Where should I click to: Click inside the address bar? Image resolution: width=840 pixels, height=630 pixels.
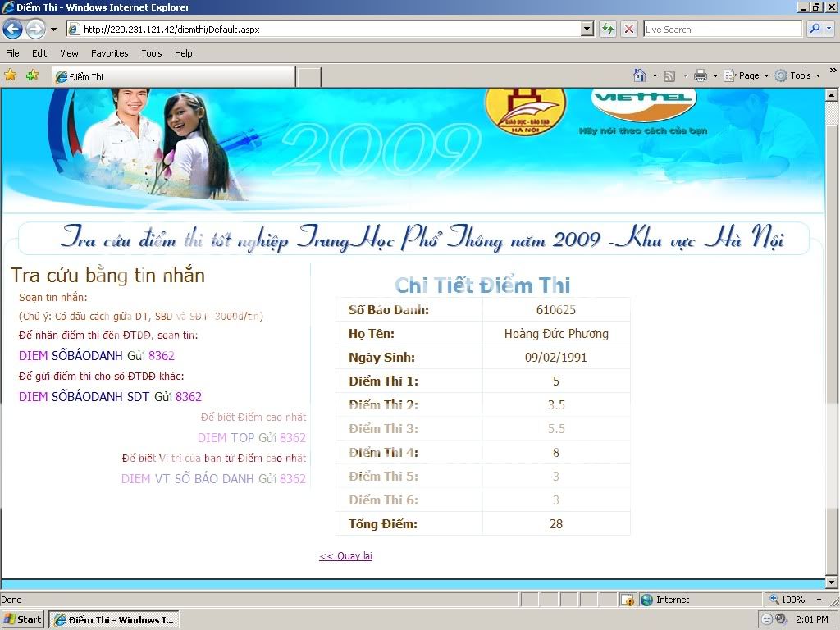click(328, 29)
